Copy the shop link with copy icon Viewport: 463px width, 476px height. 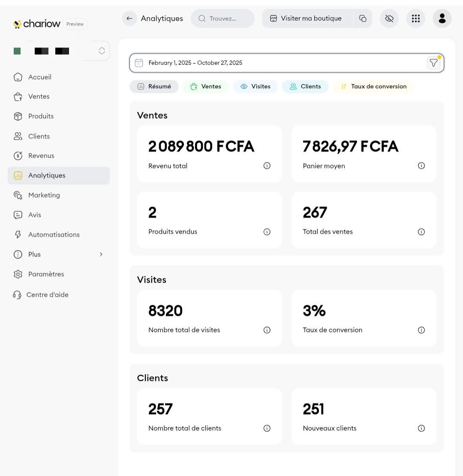(363, 18)
